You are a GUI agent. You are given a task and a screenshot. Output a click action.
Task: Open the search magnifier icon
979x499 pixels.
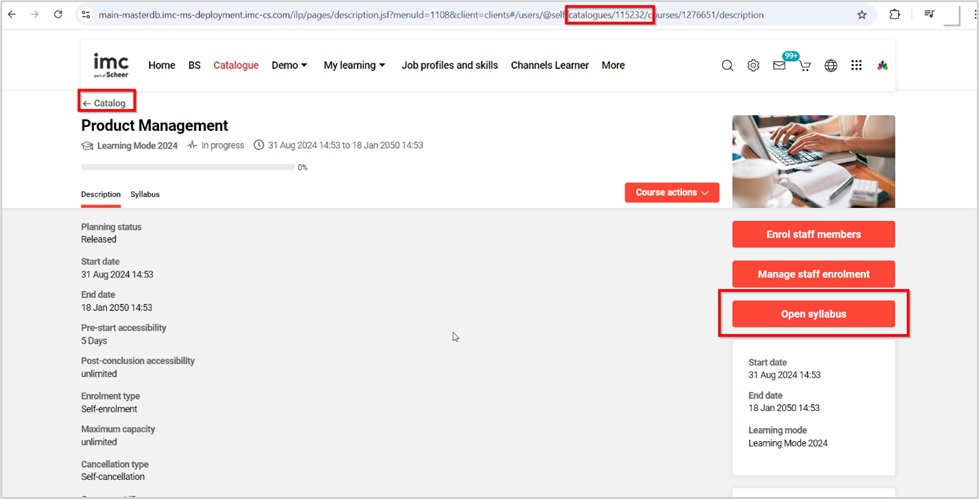(727, 66)
